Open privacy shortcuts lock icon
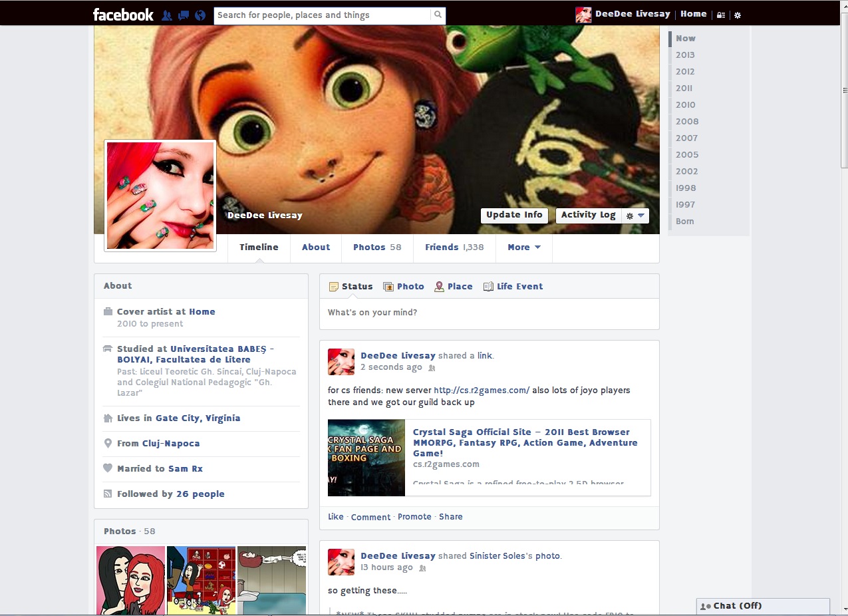Image resolution: width=848 pixels, height=616 pixels. point(721,15)
